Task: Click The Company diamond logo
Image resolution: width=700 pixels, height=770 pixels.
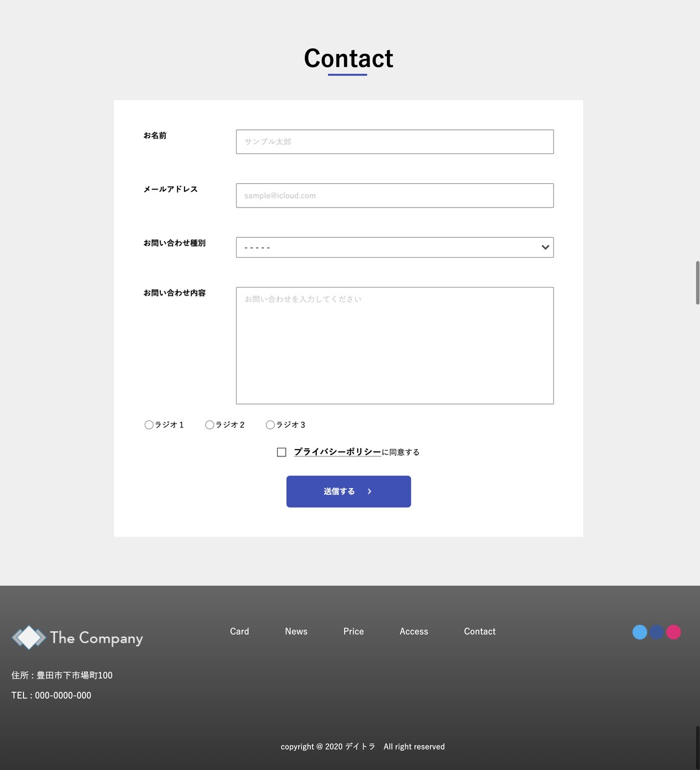Action: pos(29,638)
